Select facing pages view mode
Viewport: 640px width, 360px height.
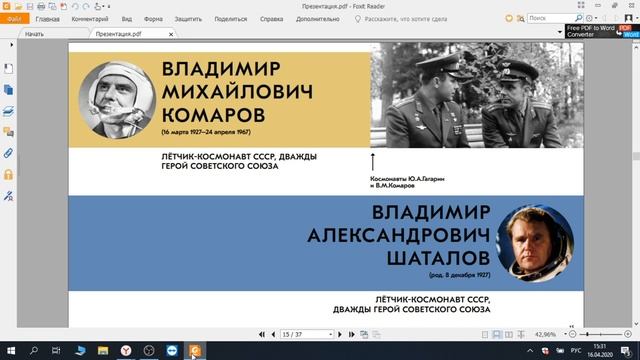tap(509, 334)
